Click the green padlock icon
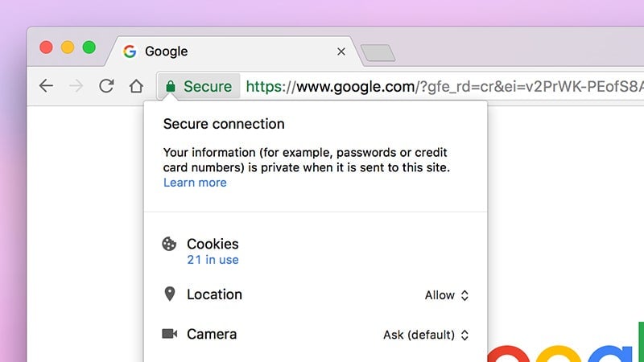The height and width of the screenshot is (362, 644). 171,86
